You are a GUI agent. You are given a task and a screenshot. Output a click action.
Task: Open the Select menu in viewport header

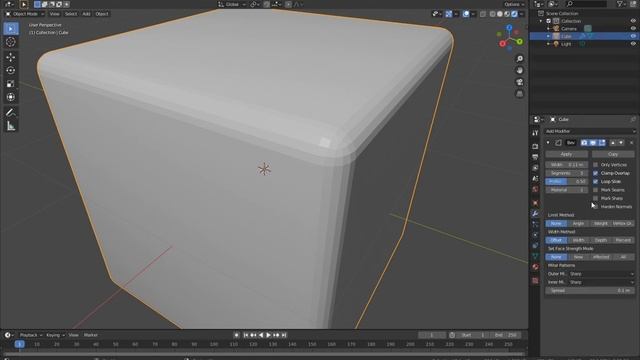(x=71, y=14)
